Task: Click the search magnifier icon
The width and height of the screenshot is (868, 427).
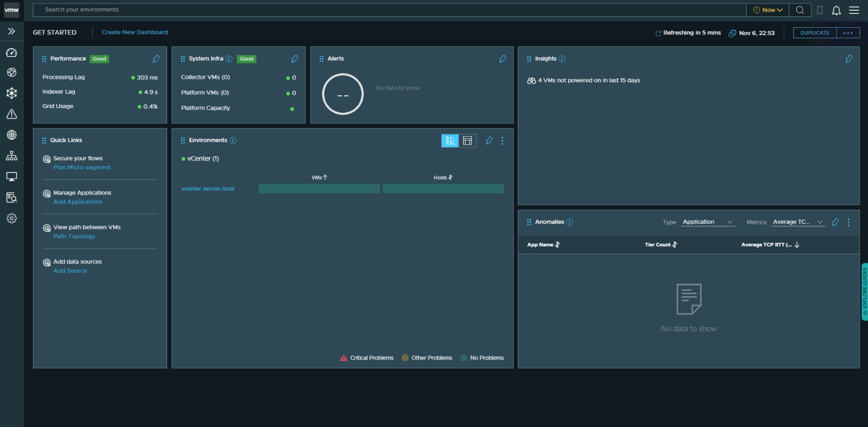Action: click(x=800, y=10)
